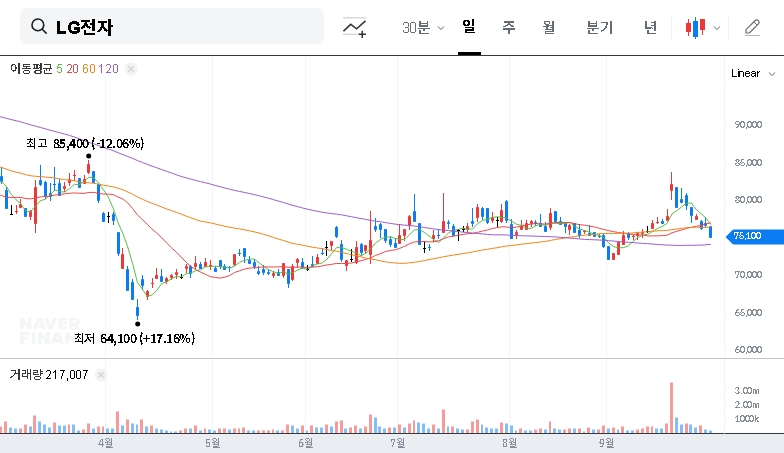This screenshot has width=784, height=453.
Task: Click the 거래량 217,007 label
Action: [x=49, y=374]
